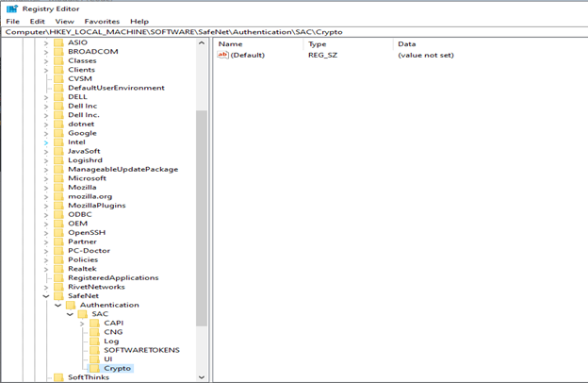Select the SOFTWARETOKENS key
This screenshot has width=588, height=383.
point(141,350)
